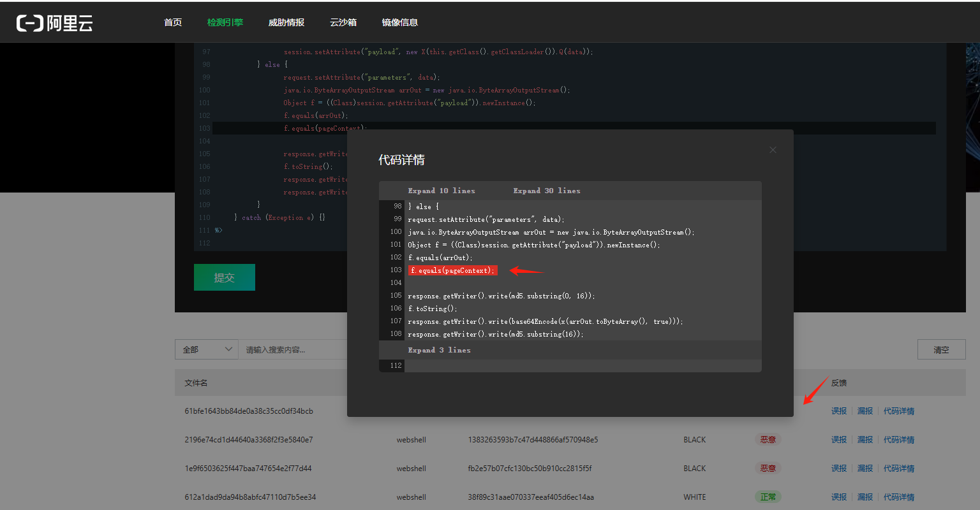Click dialog line 106 f.toString() code

[x=433, y=309]
